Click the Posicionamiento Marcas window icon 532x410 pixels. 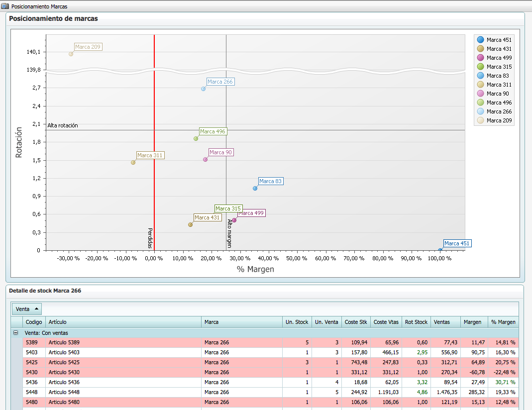click(5, 6)
